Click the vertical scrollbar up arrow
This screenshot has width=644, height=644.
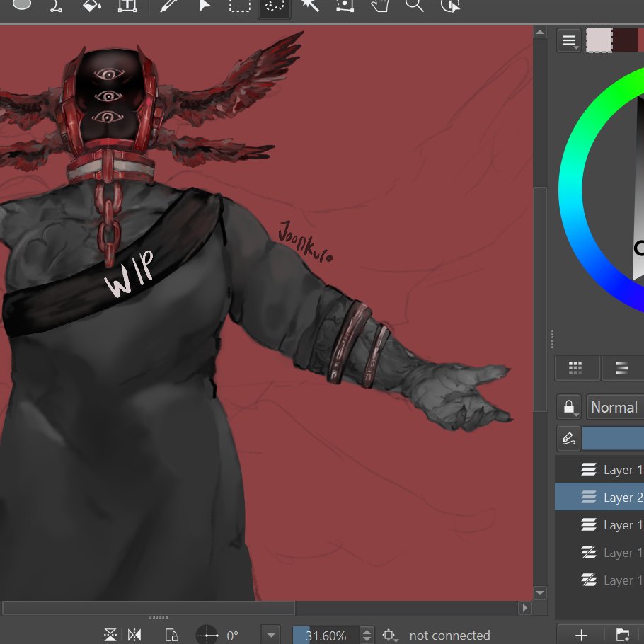click(540, 32)
